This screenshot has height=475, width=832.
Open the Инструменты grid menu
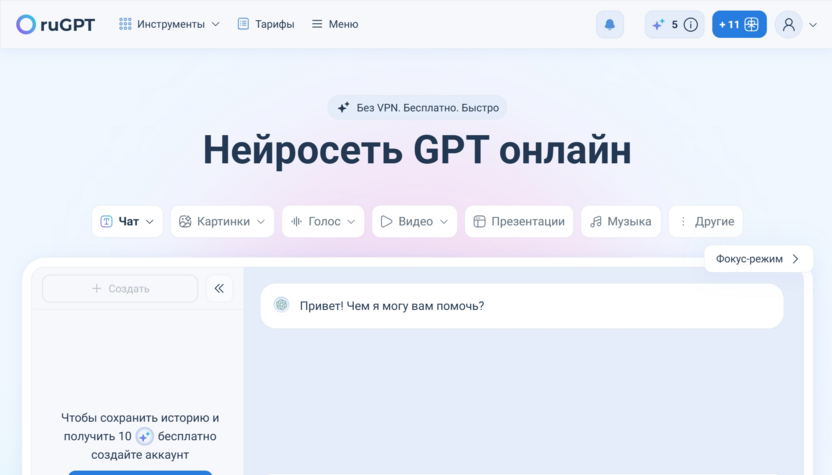(x=169, y=24)
